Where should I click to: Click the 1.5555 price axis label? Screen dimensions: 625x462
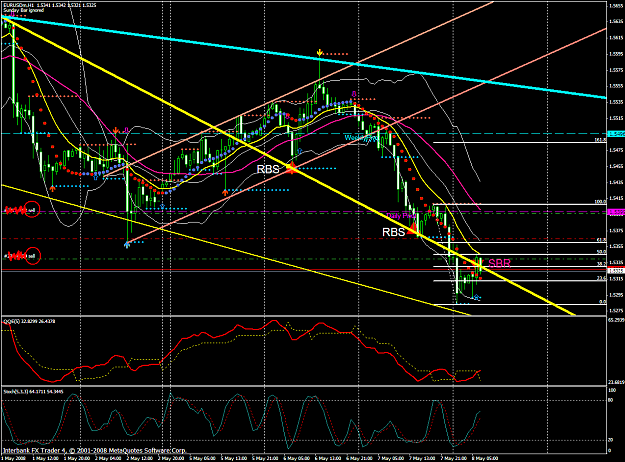616,86
